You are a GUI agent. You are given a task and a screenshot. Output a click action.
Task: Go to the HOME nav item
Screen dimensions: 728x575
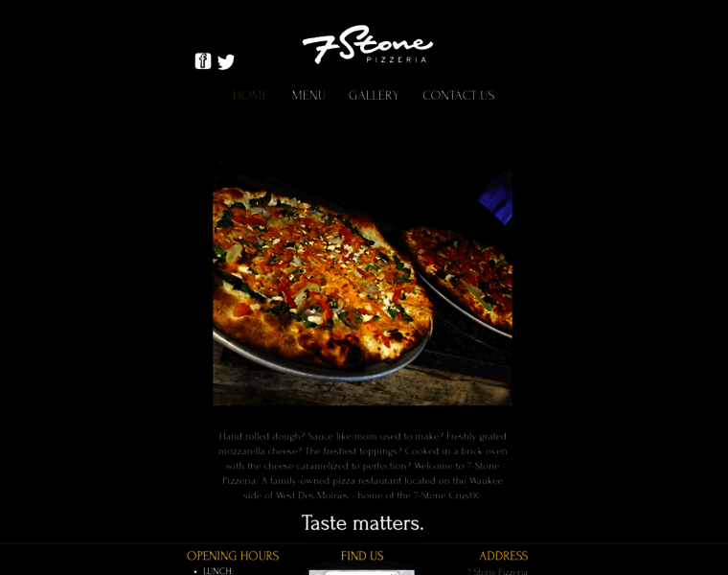pos(250,95)
